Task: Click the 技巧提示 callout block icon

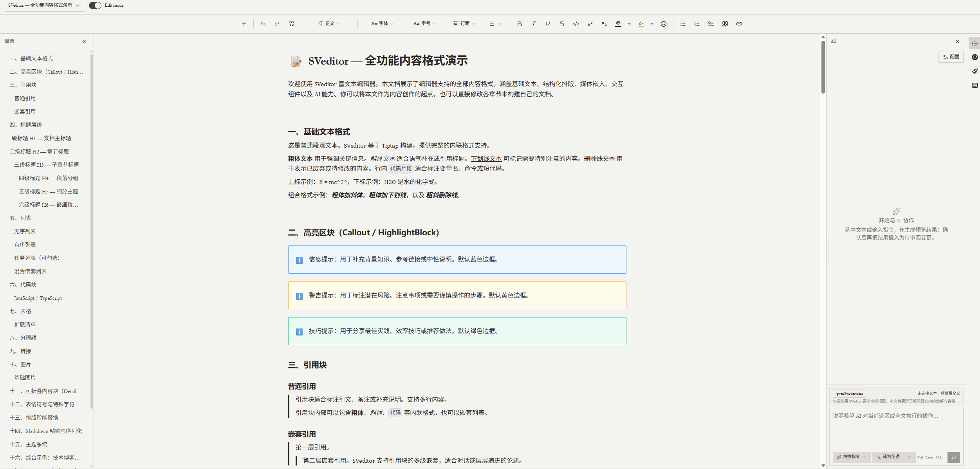Action: 300,332
